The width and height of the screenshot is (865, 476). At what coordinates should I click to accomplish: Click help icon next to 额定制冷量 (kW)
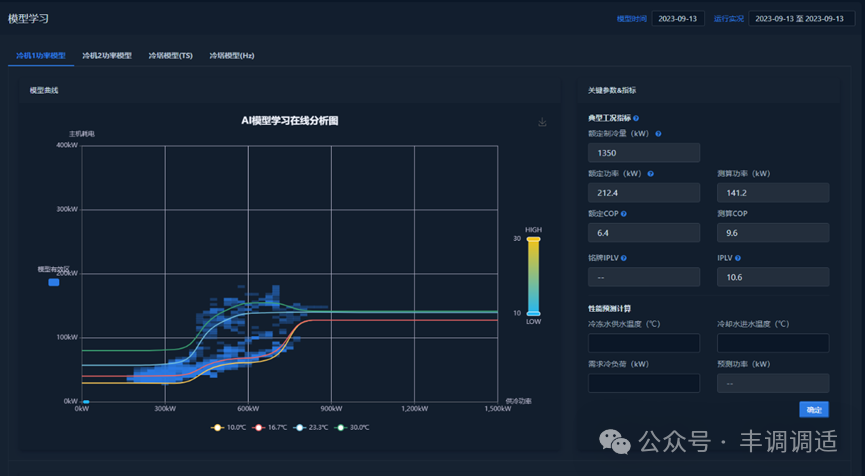(658, 133)
